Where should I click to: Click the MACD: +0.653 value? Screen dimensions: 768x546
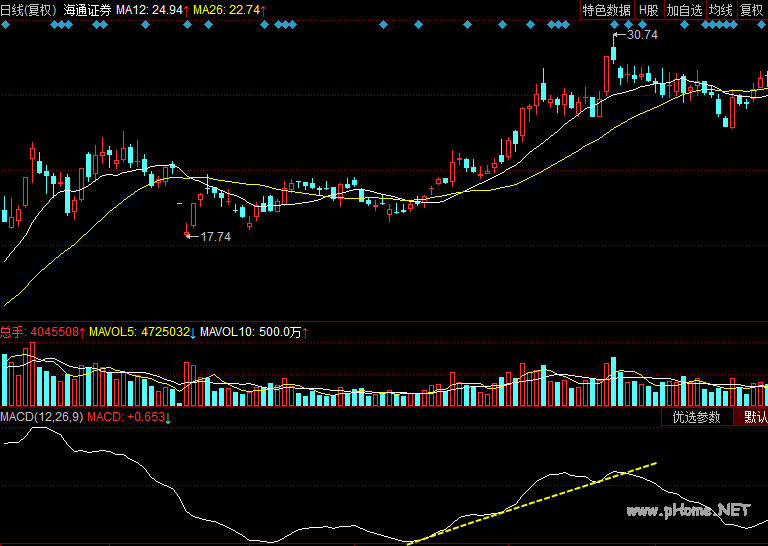pyautogui.click(x=129, y=417)
